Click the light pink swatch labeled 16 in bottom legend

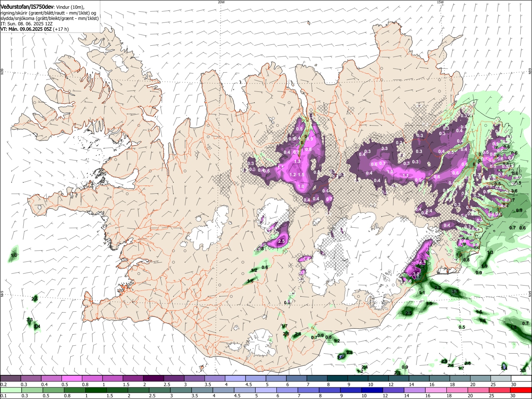tap(435, 390)
